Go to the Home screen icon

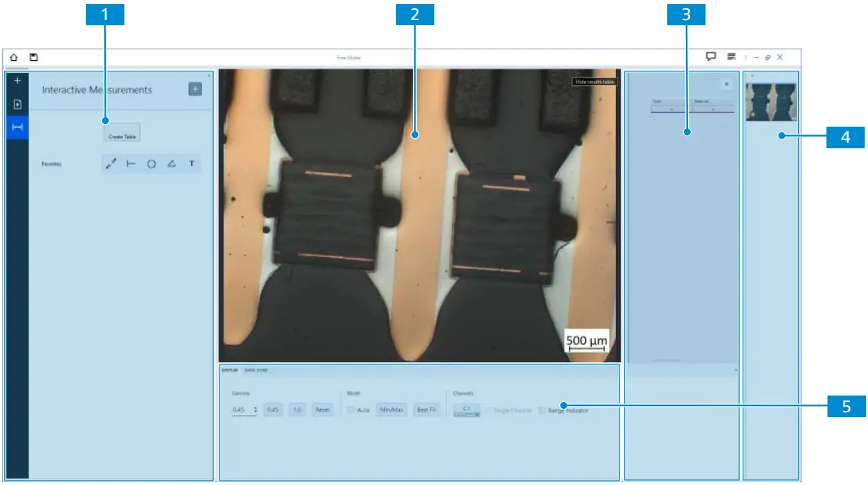(14, 58)
